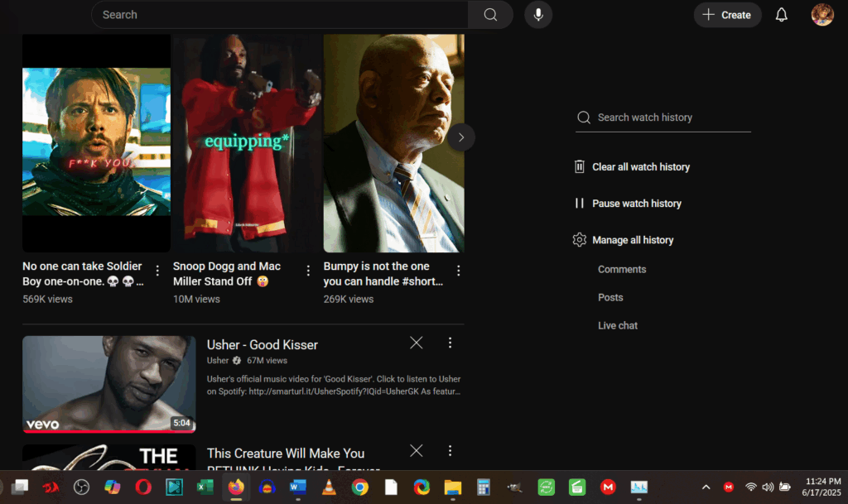Open Manage all history
Screen dimensions: 848x504
623,240
